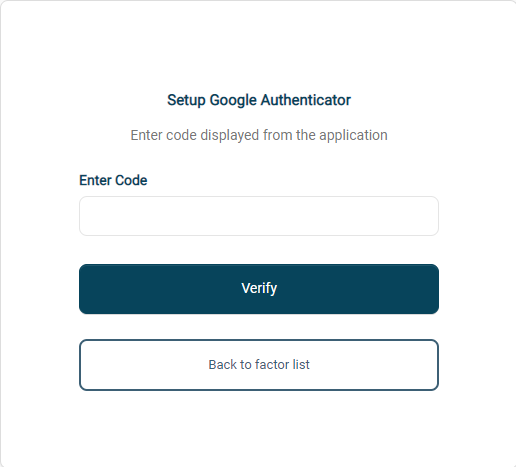Click the instruction text below the heading

(259, 135)
